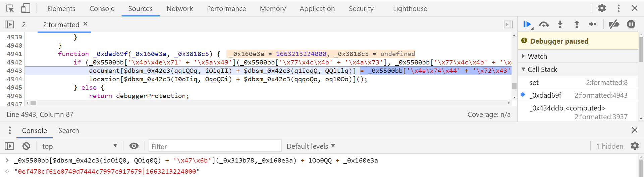Click line number 4944 in gutter

pyautogui.click(x=14, y=79)
